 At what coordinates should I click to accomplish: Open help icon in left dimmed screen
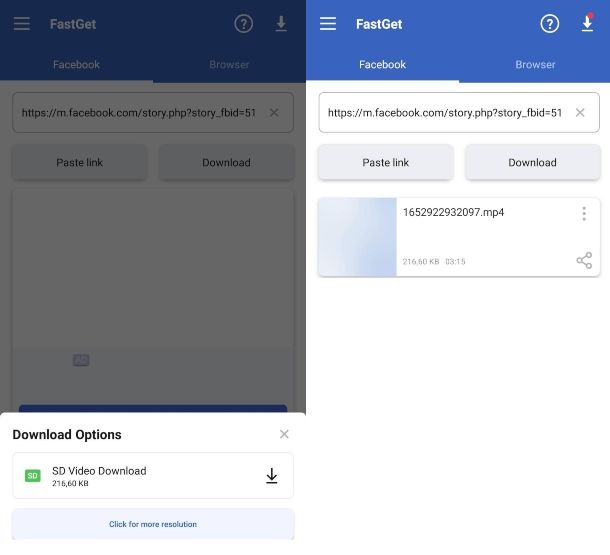pos(244,24)
